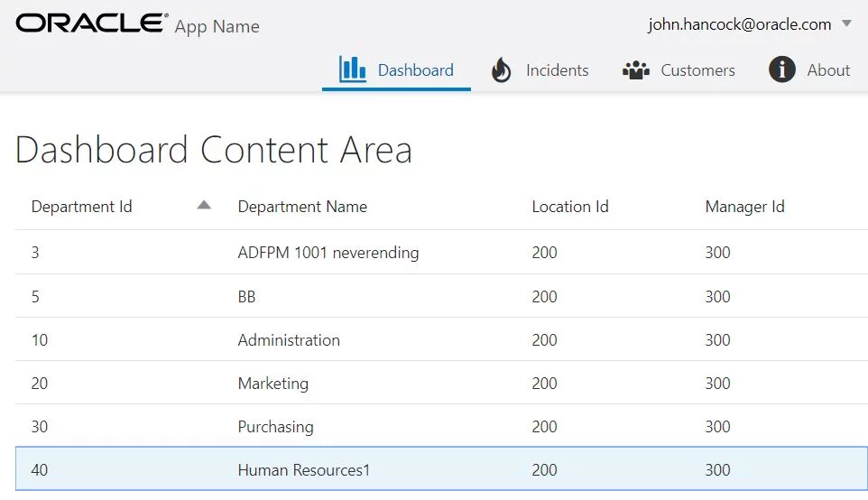Click Department Id cell with value 10

click(40, 340)
